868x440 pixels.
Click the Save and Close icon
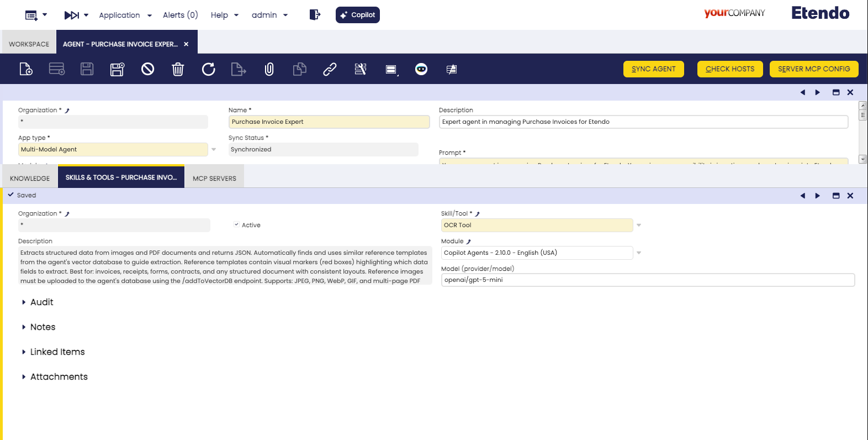117,69
